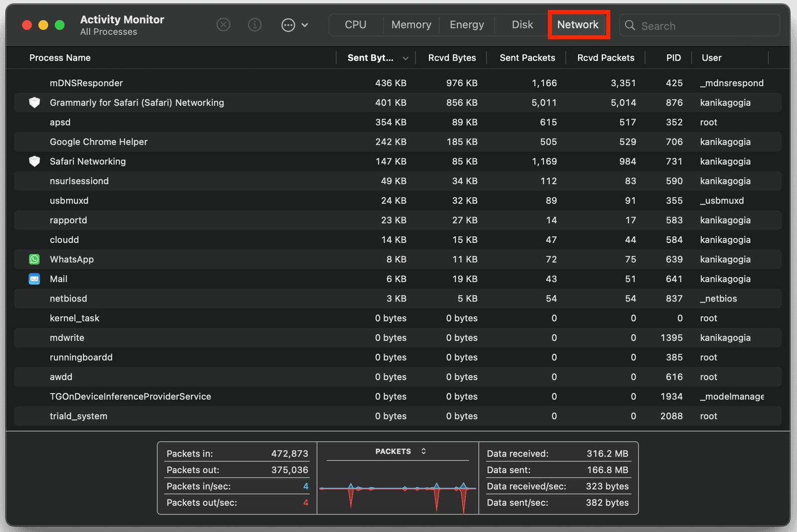Open the ellipsis more-actions menu
Screen dimensions: 797x532
click(294, 25)
